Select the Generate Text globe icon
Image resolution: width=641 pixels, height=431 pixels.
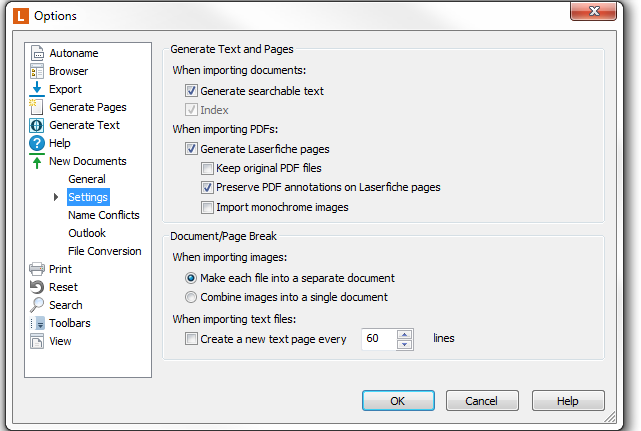pos(36,125)
